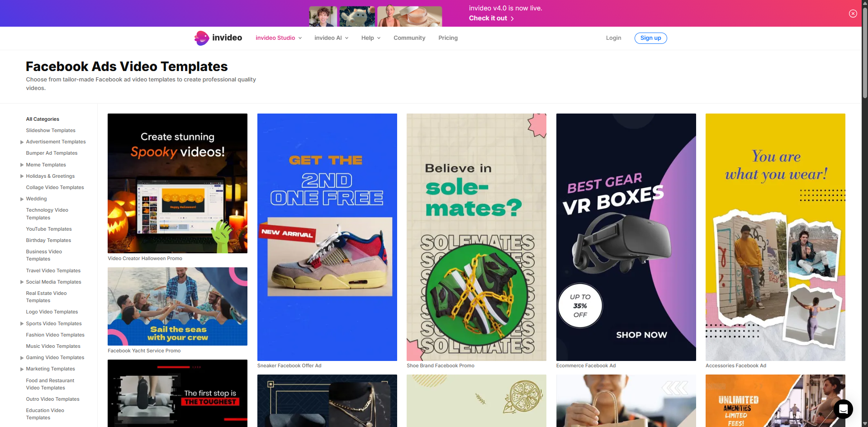The height and width of the screenshot is (427, 868).
Task: Expand the Marketing Templates category
Action: pyautogui.click(x=22, y=369)
